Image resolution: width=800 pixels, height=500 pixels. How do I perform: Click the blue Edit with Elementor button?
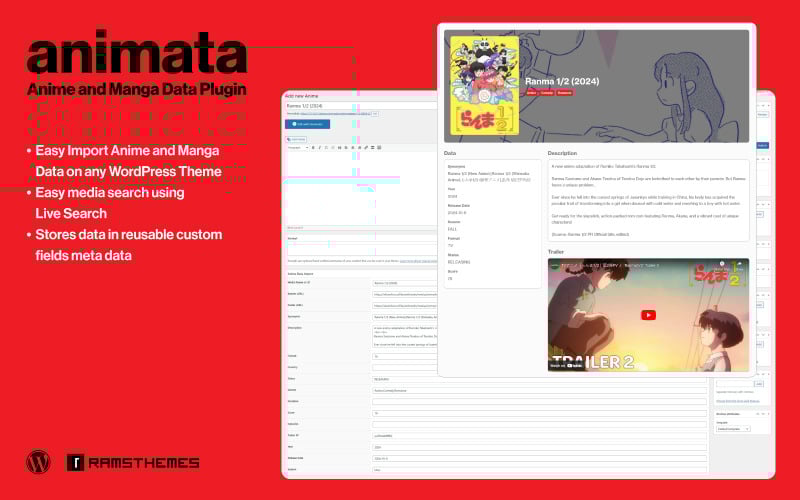tap(307, 124)
